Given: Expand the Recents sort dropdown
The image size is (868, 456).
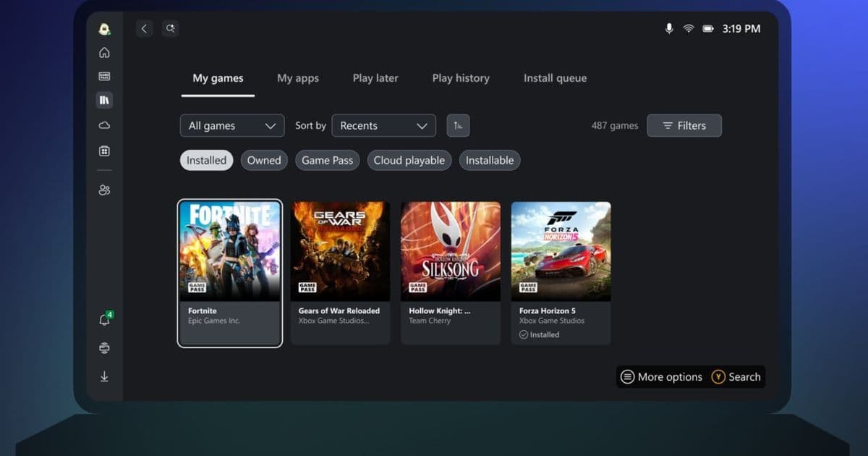Looking at the screenshot, I should coord(383,125).
